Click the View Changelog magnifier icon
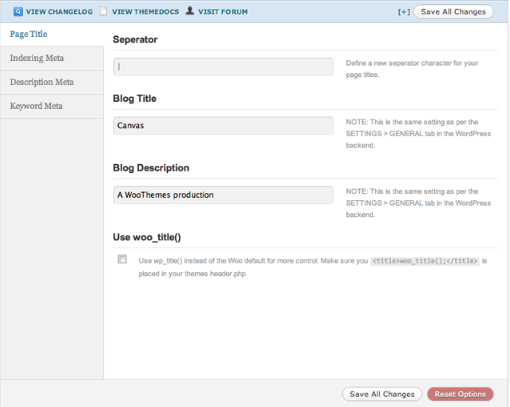 (18, 12)
